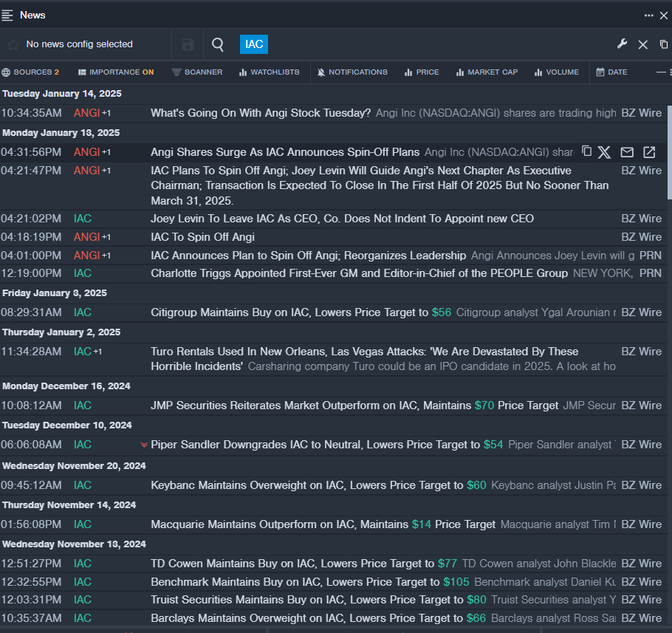The width and height of the screenshot is (672, 633).
Task: Toggle the Notifications bell filter
Action: coord(352,72)
